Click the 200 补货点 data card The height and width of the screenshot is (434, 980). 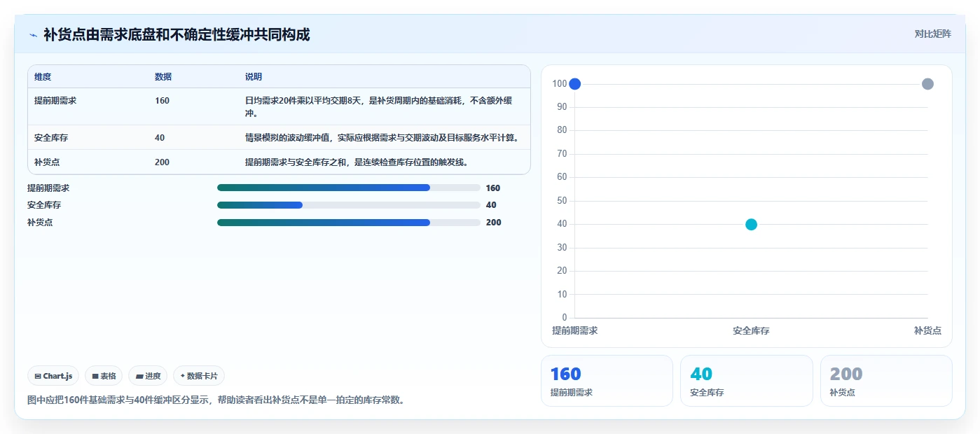click(886, 381)
